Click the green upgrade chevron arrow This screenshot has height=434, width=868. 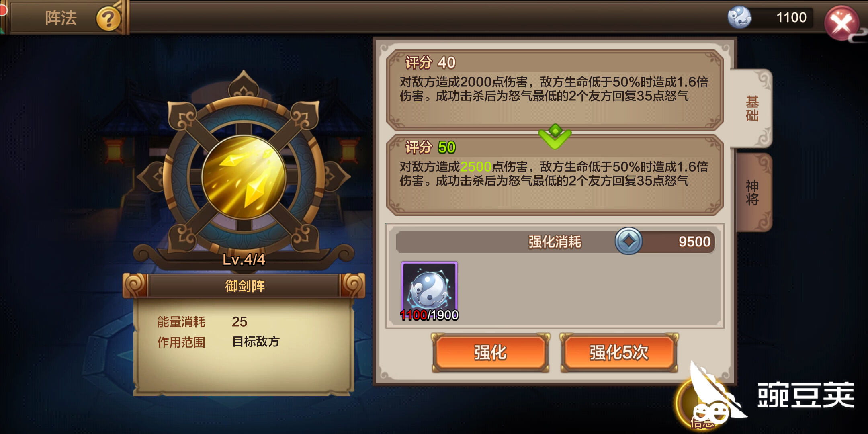pos(555,137)
